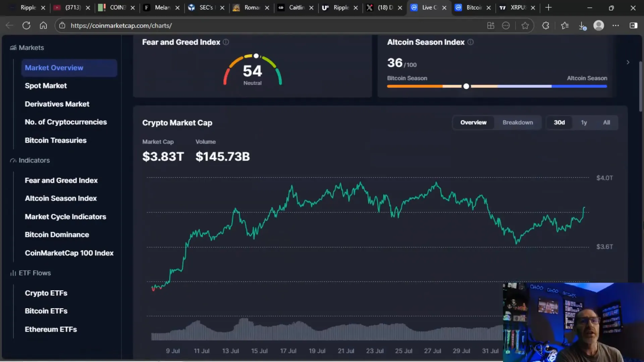The height and width of the screenshot is (362, 644).
Task: Open browser extensions puzzle icon
Action: point(546,25)
